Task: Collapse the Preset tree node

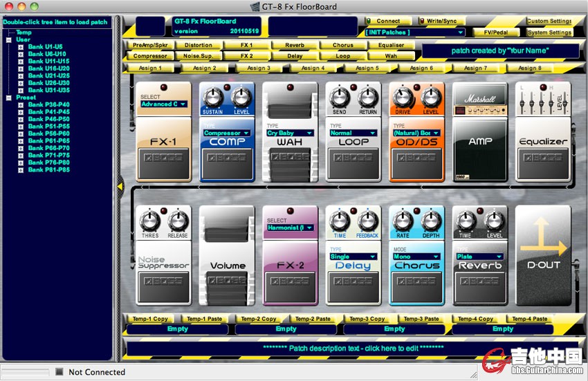Action: (9, 97)
